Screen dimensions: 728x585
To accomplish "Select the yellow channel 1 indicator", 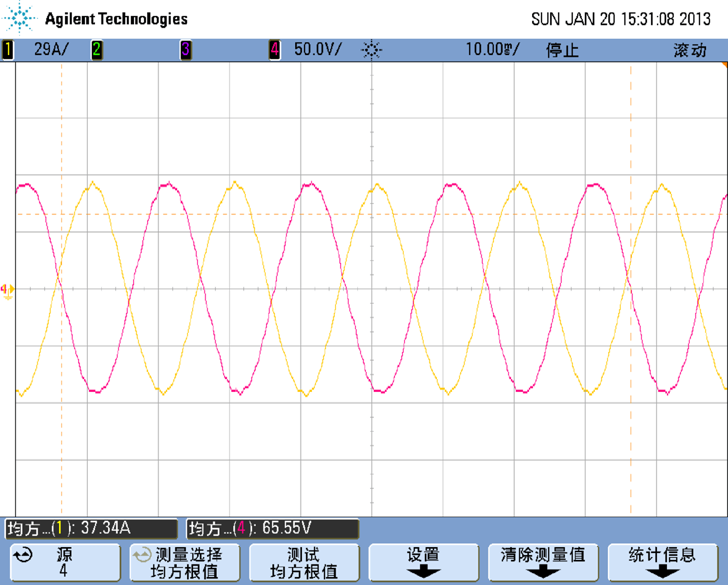I will tap(8, 50).
